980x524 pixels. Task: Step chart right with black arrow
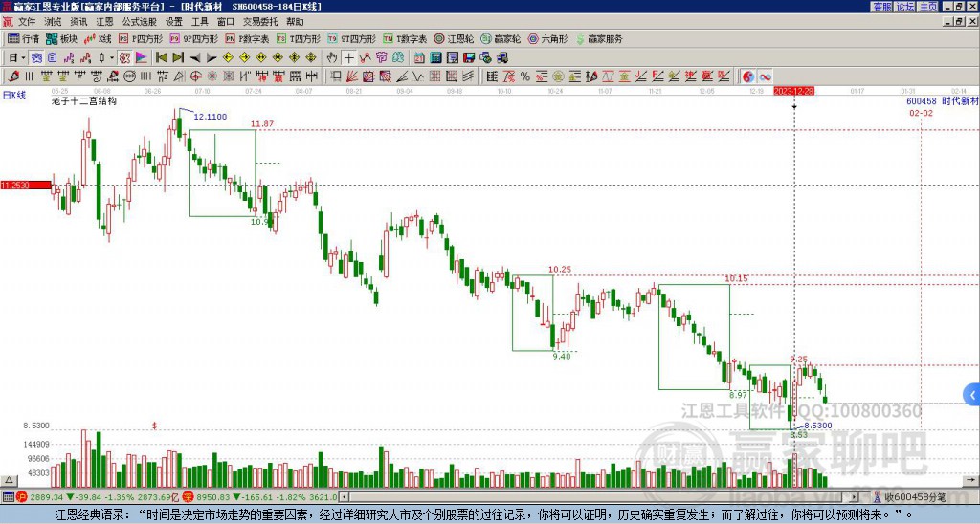coord(212,57)
